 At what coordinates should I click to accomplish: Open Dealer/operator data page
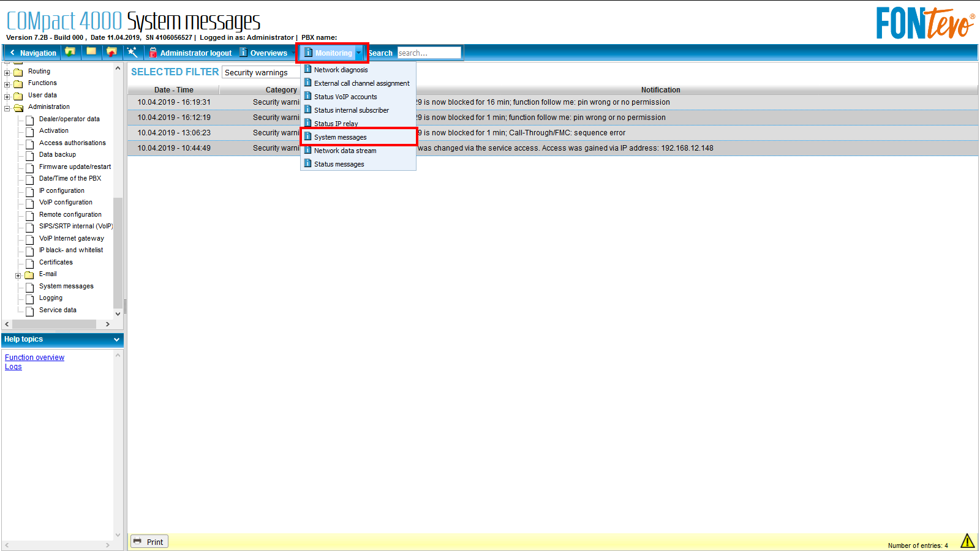69,119
